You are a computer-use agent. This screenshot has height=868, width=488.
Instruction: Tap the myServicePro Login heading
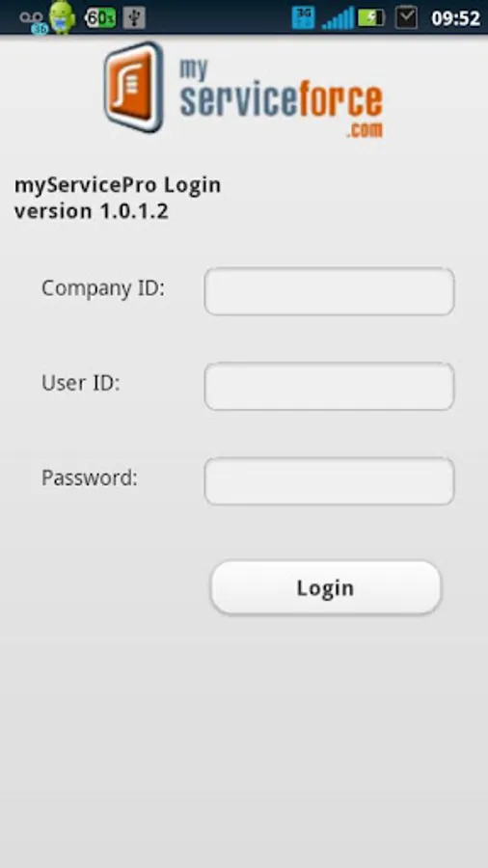(x=118, y=185)
